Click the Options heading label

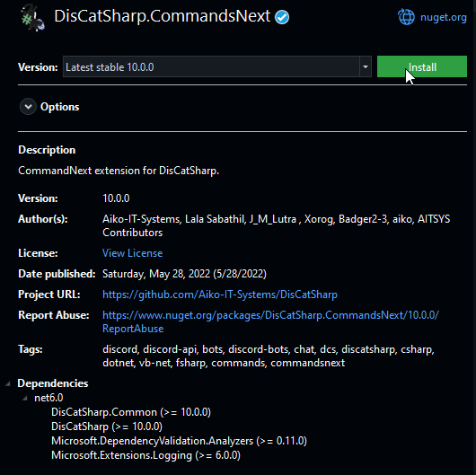click(60, 107)
